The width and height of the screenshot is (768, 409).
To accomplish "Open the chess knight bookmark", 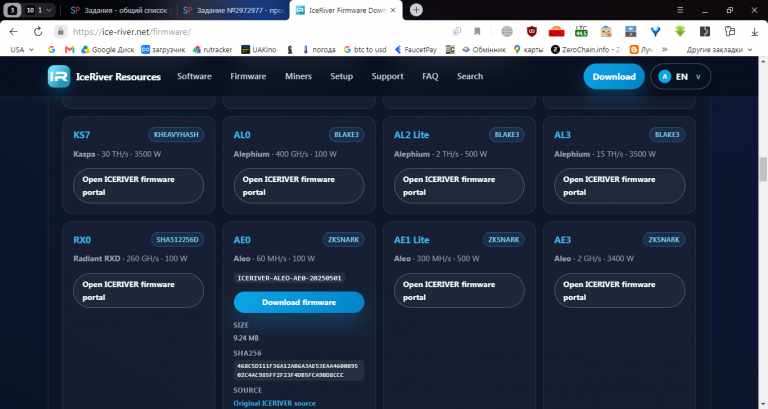I will click(x=290, y=49).
